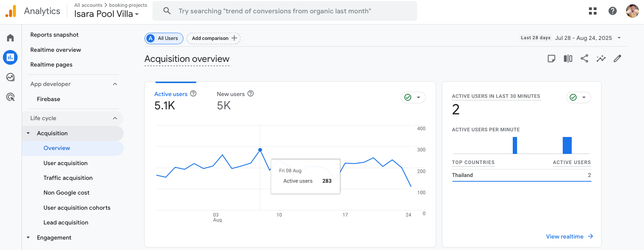This screenshot has width=644, height=250.
Task: Open the Help question mark icon
Action: click(612, 11)
